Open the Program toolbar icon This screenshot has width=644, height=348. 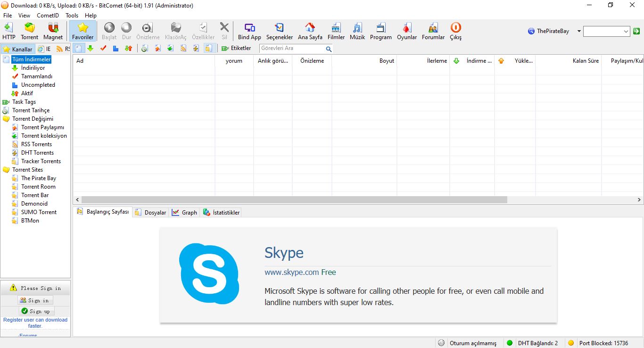click(x=380, y=31)
